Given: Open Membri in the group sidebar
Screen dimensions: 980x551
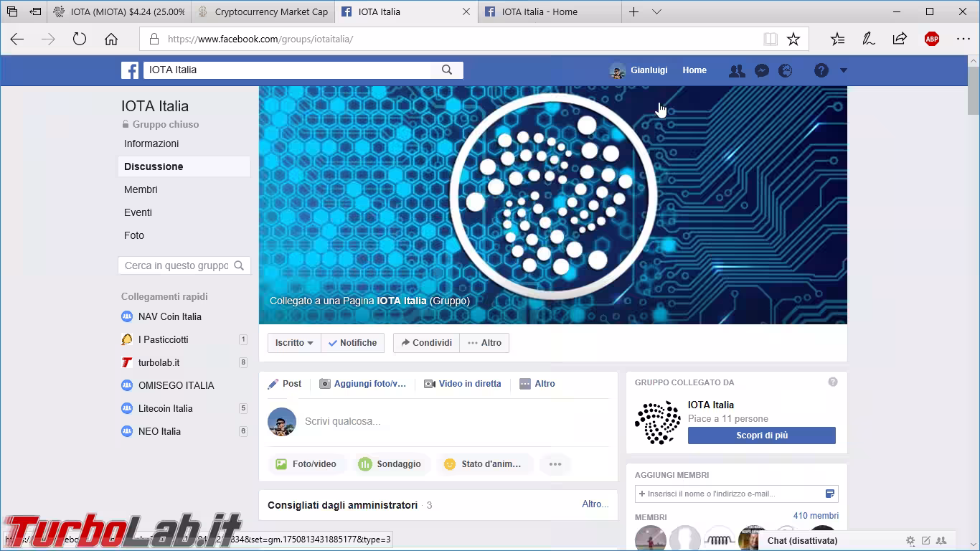Looking at the screenshot, I should tap(141, 189).
